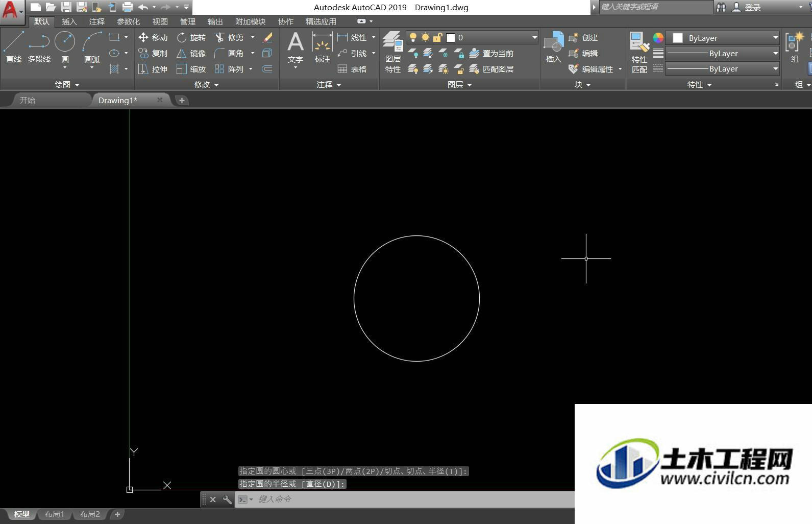Open the Layer Properties (图层特性) panel
The height and width of the screenshot is (524, 812).
pyautogui.click(x=393, y=52)
